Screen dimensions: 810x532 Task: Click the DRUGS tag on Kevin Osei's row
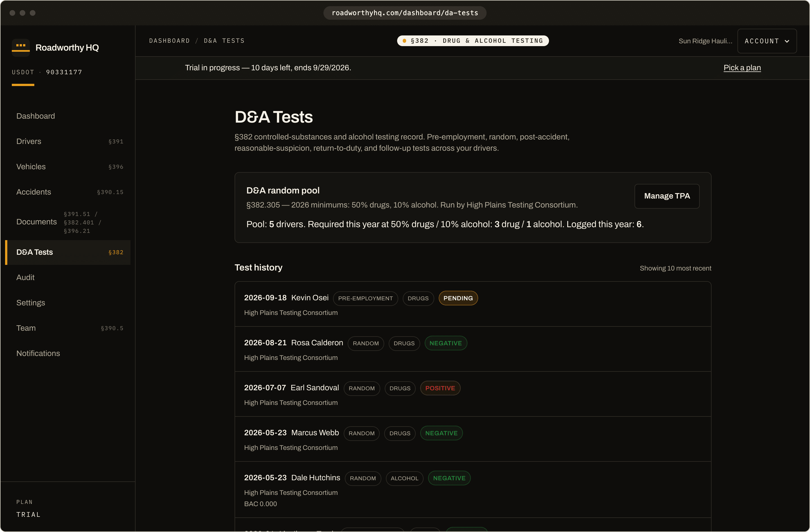point(418,299)
